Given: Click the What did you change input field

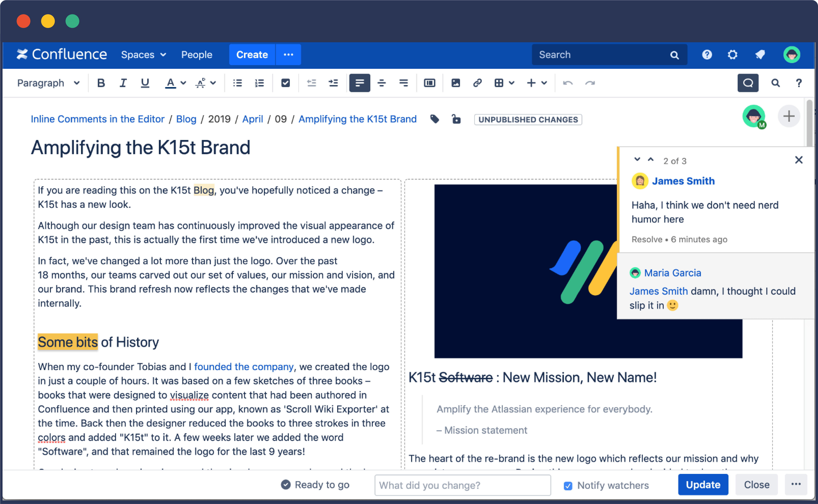Looking at the screenshot, I should (462, 484).
